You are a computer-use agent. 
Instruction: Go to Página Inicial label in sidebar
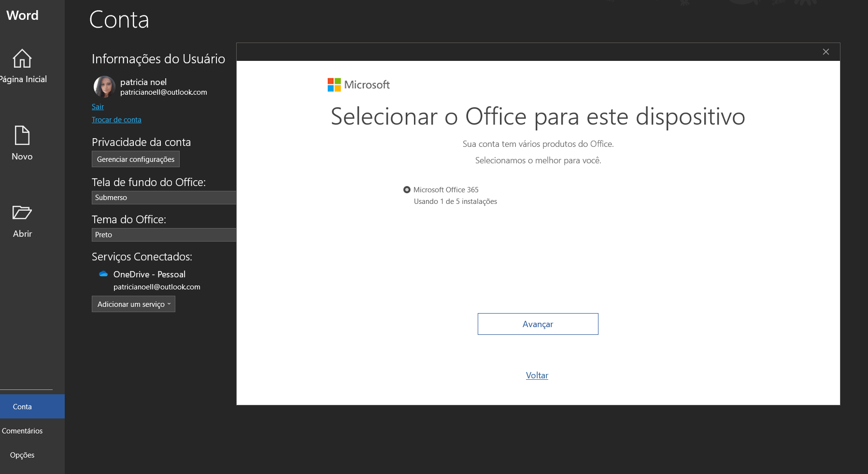click(23, 79)
